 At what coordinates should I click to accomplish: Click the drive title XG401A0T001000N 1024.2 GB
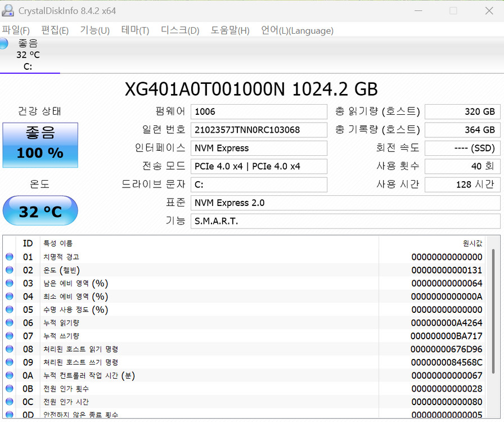(x=251, y=89)
